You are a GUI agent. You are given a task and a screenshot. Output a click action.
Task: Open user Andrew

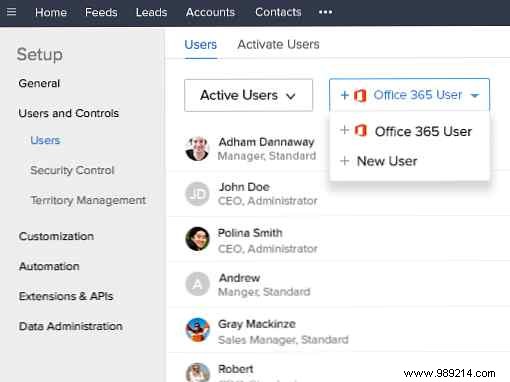[x=239, y=278]
